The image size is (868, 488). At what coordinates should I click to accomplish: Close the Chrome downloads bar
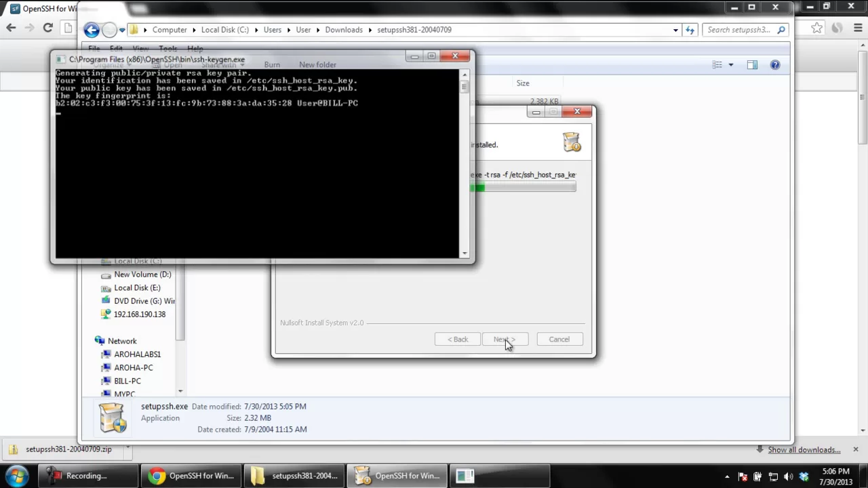855,449
